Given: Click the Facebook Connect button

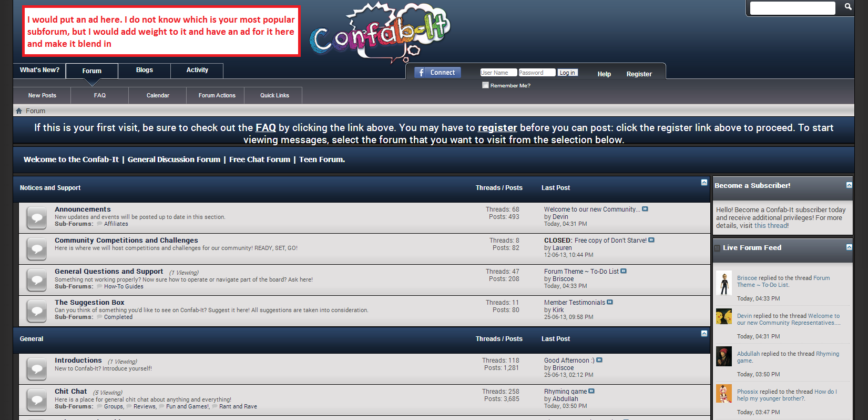Looking at the screenshot, I should (x=437, y=73).
